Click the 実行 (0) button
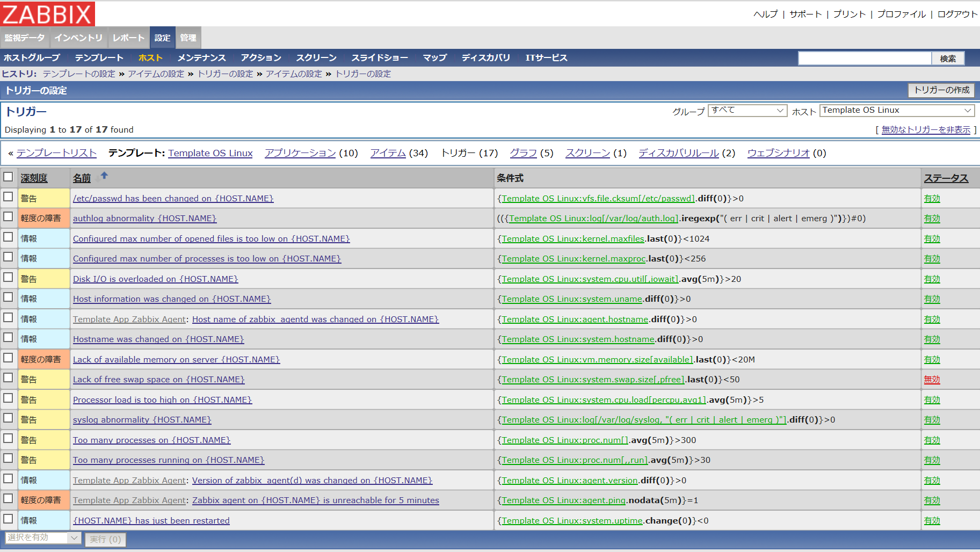Image resolution: width=980 pixels, height=552 pixels. [105, 539]
